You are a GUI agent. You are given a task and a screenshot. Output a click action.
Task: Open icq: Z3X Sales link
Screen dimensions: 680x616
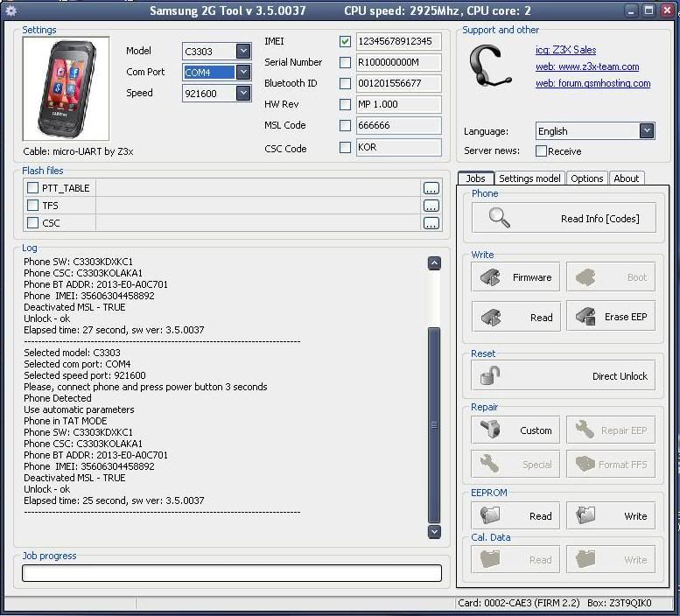click(565, 50)
